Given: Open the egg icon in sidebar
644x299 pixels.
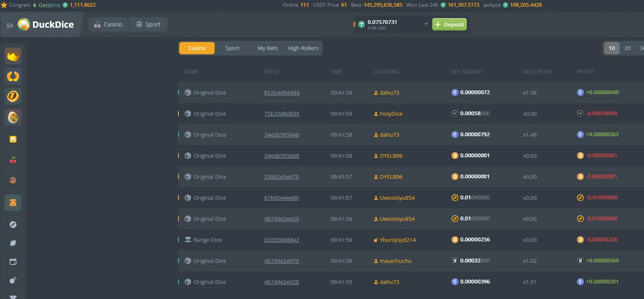Looking at the screenshot, I should coord(13,117).
